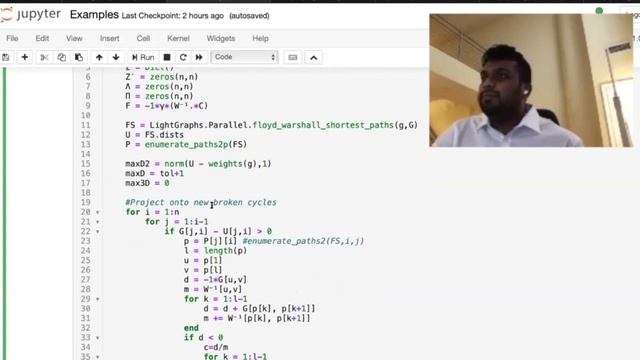
Task: Click floyd_warshall_shortest_paths in line 11
Action: (x=323, y=125)
